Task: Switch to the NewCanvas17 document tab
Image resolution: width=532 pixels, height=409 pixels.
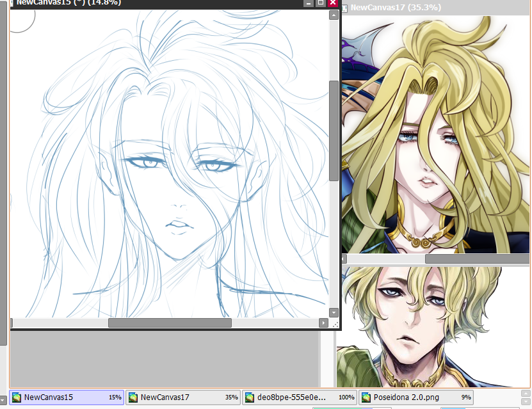Action: pos(183,397)
